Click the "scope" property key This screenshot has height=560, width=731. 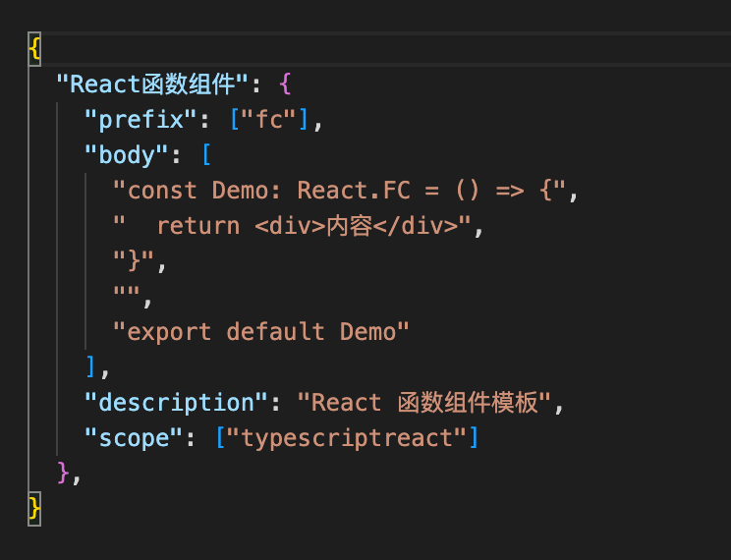tap(128, 438)
